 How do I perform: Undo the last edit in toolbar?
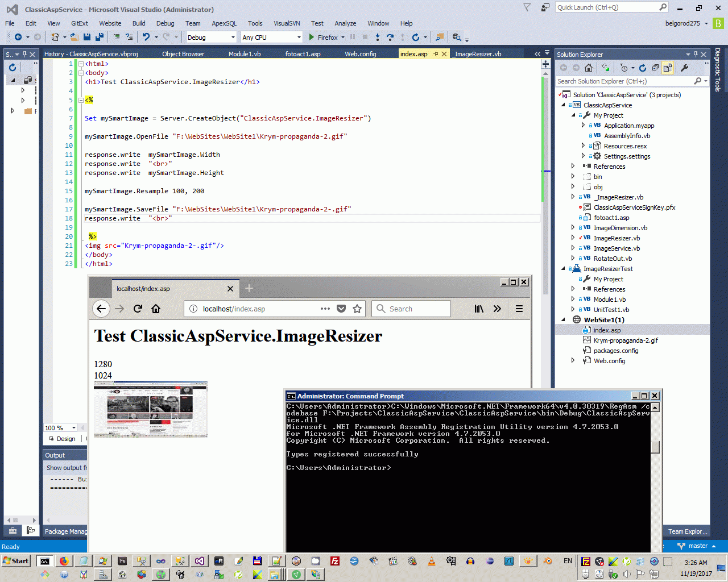[146, 37]
